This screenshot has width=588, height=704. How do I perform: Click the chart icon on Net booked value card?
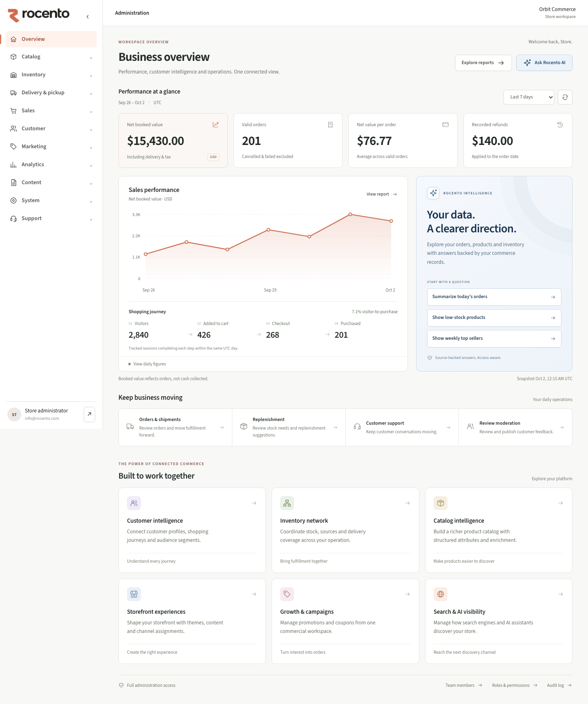click(x=216, y=125)
